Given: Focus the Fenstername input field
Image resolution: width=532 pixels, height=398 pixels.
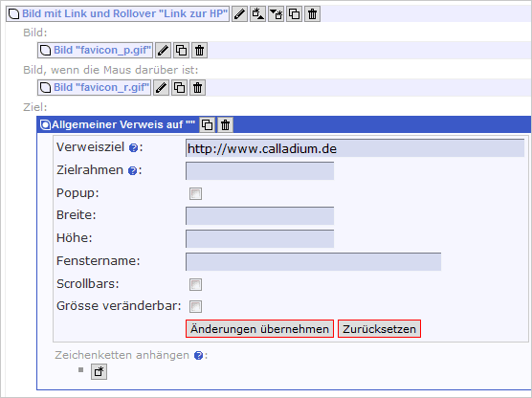Looking at the screenshot, I should click(314, 261).
